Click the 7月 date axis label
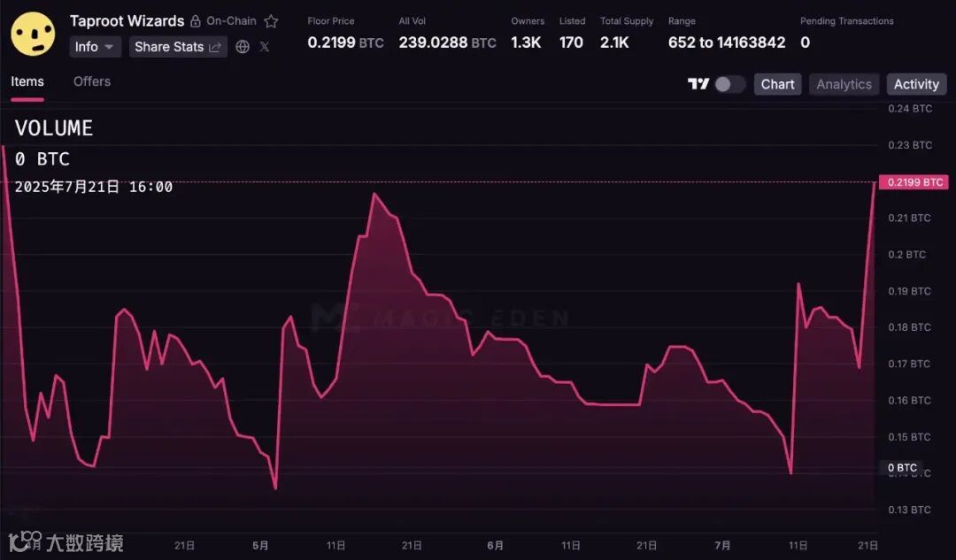 pos(722,545)
